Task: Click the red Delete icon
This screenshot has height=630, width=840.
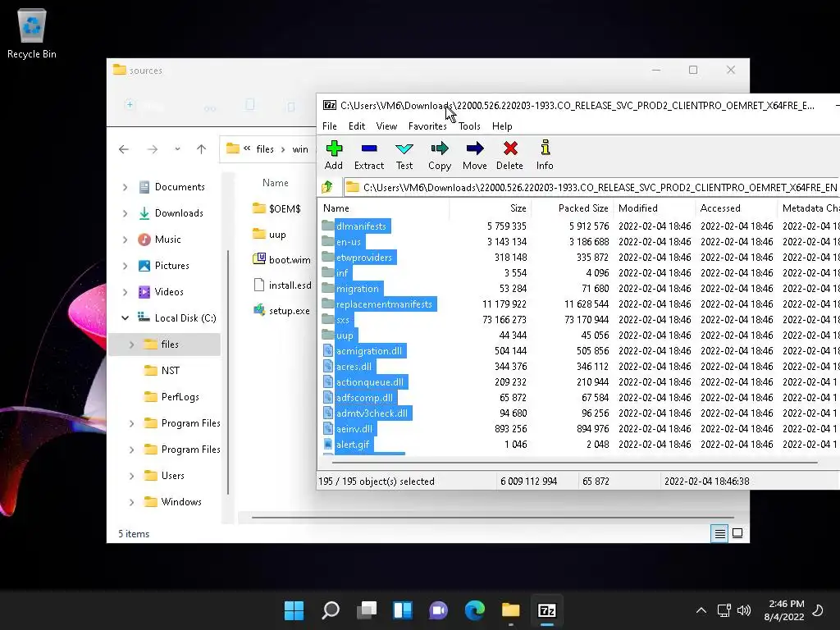Action: click(x=509, y=155)
